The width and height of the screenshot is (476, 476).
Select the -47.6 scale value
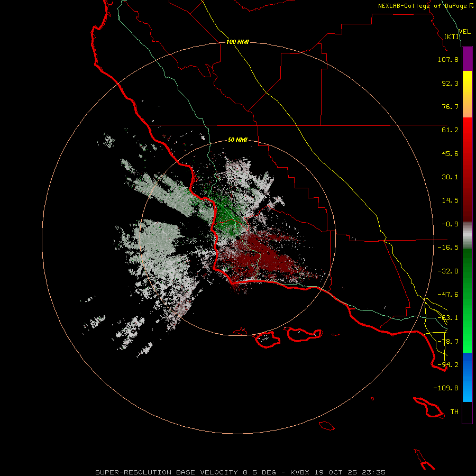pos(448,295)
